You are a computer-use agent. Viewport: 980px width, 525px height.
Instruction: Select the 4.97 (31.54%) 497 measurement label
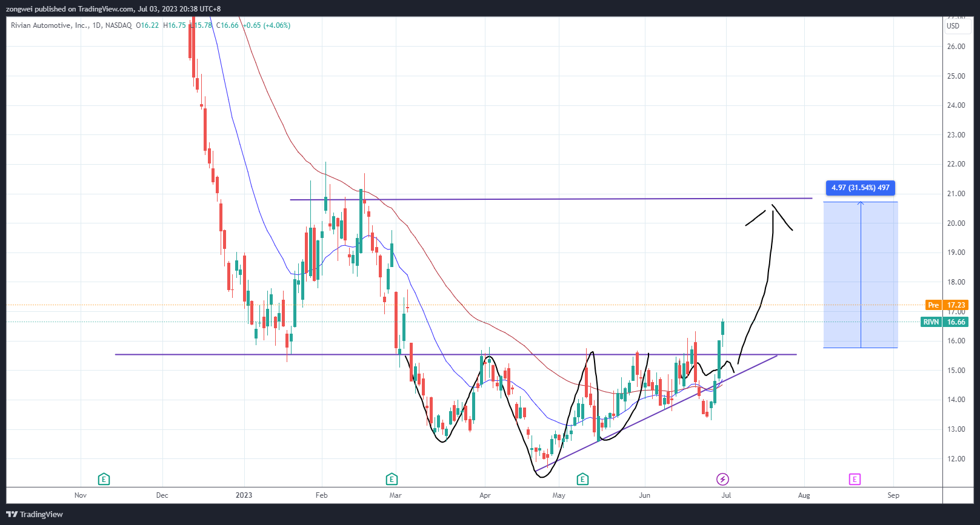tap(861, 188)
